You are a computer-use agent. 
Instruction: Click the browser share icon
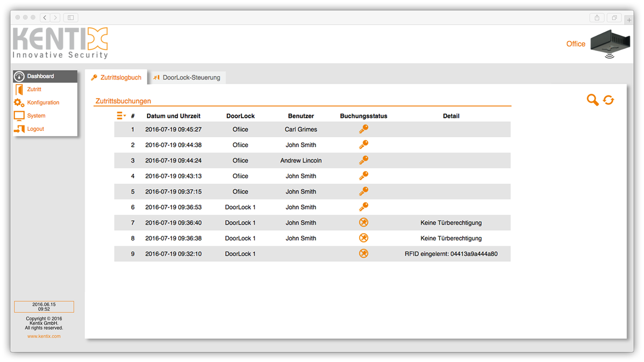point(597,18)
